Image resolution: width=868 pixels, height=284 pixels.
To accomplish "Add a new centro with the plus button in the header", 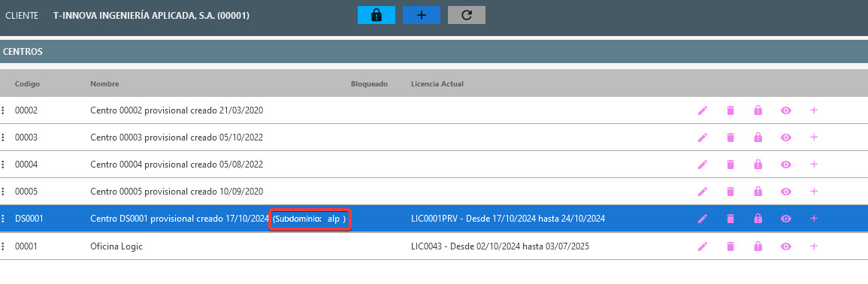I will click(422, 15).
